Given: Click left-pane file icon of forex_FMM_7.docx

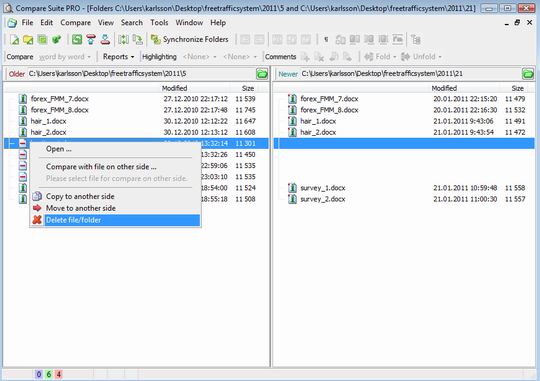Looking at the screenshot, I should coord(23,99).
